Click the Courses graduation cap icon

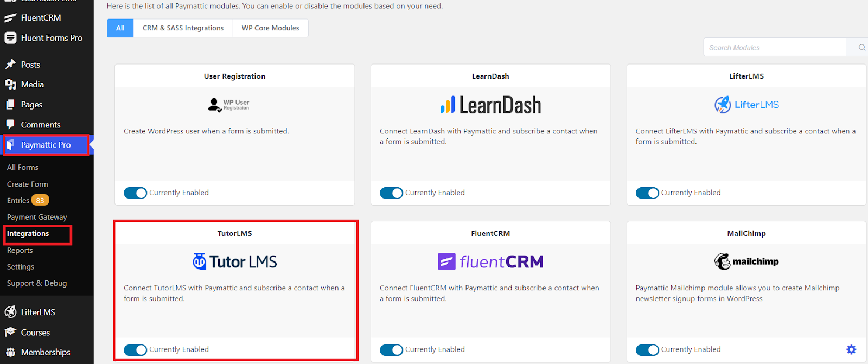tap(10, 332)
